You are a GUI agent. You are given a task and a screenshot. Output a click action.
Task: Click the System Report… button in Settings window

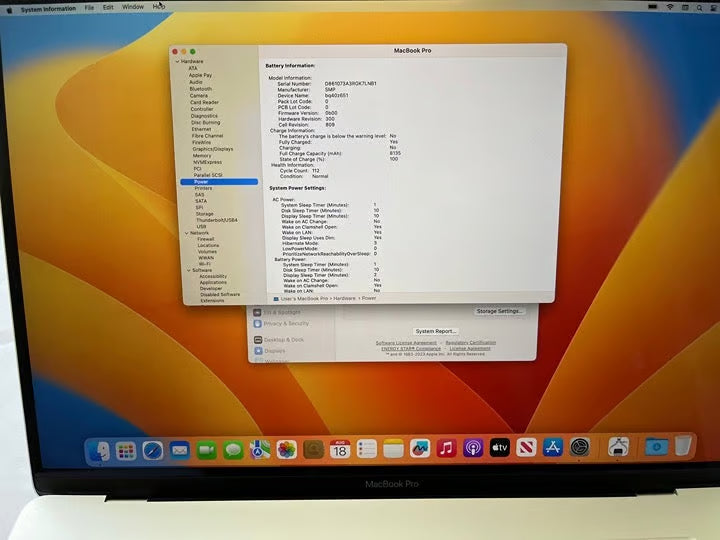click(436, 331)
